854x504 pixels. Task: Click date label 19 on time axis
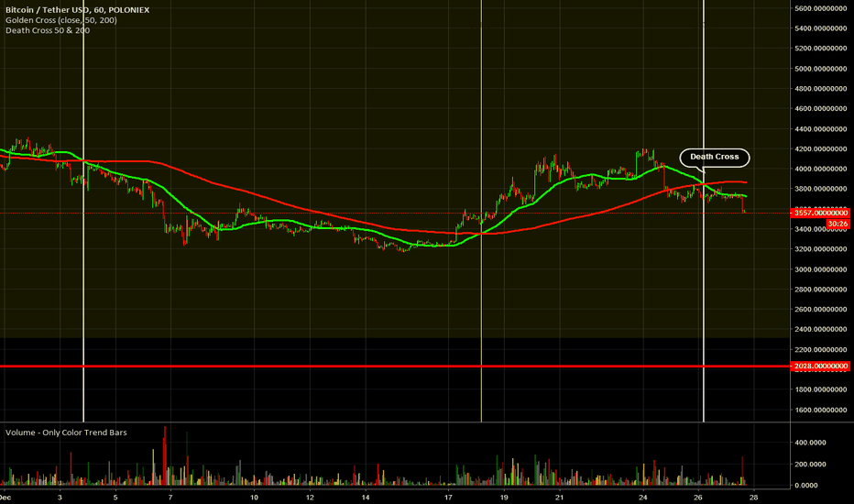[504, 497]
